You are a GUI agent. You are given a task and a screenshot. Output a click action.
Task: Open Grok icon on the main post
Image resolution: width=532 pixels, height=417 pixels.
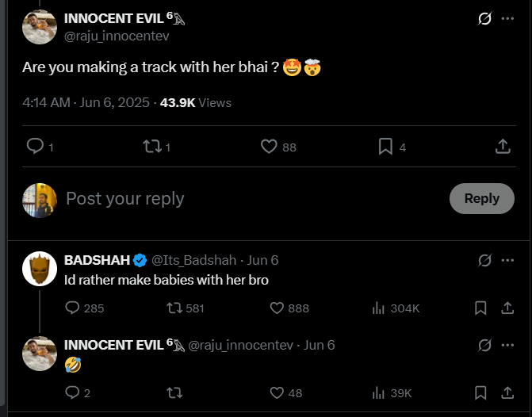click(484, 18)
